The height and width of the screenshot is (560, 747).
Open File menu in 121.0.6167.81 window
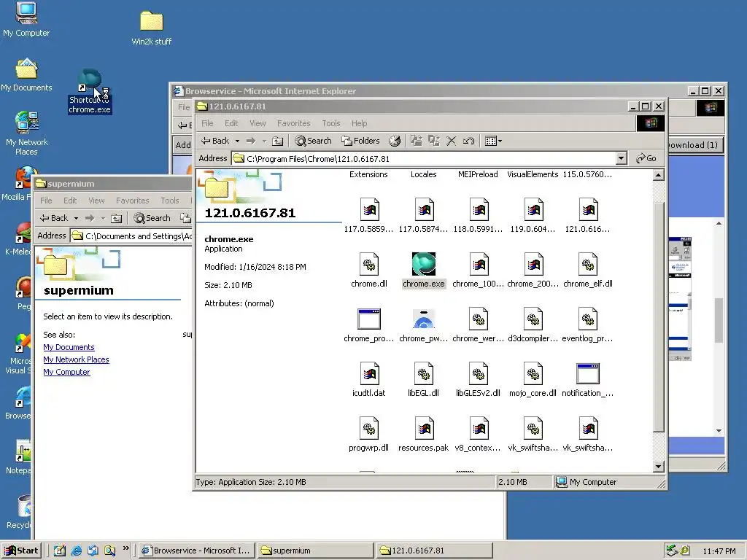point(207,123)
